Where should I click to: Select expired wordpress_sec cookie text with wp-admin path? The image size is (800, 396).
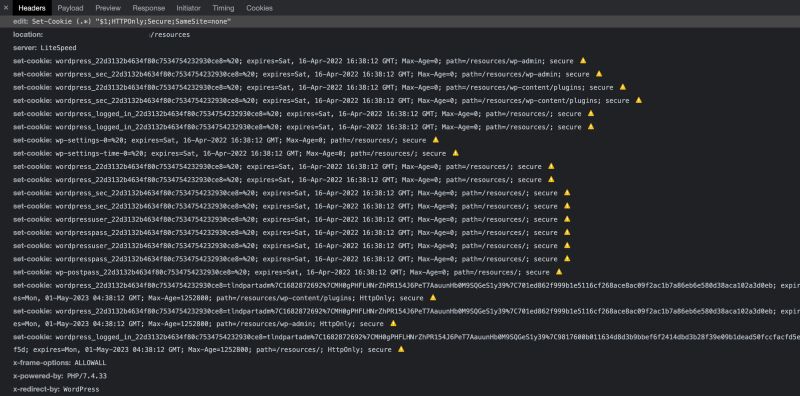click(x=301, y=74)
